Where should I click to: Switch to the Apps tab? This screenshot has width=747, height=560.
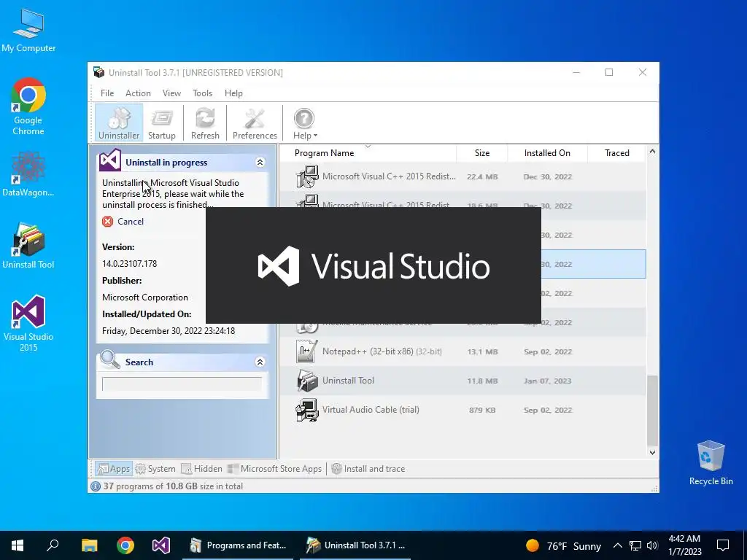[113, 469]
